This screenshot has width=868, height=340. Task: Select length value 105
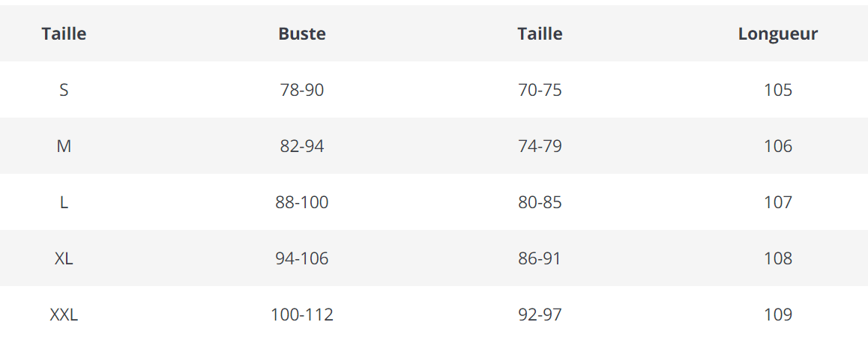(778, 90)
